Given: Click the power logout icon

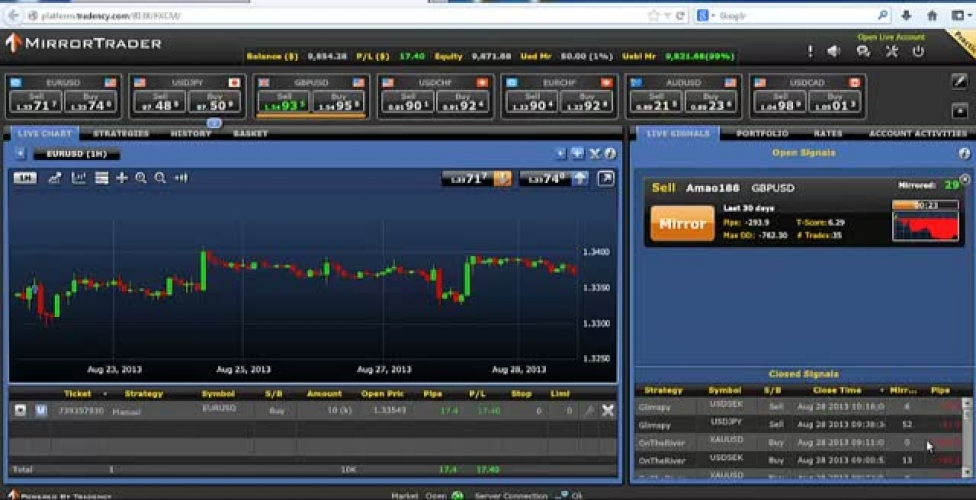Looking at the screenshot, I should pyautogui.click(x=918, y=52).
